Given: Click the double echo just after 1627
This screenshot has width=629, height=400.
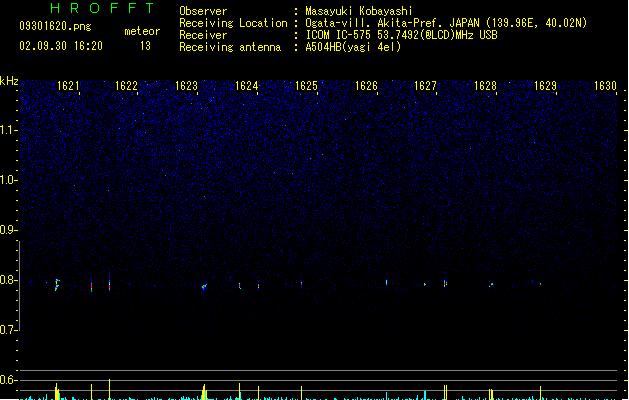Looking at the screenshot, I should [445, 283].
